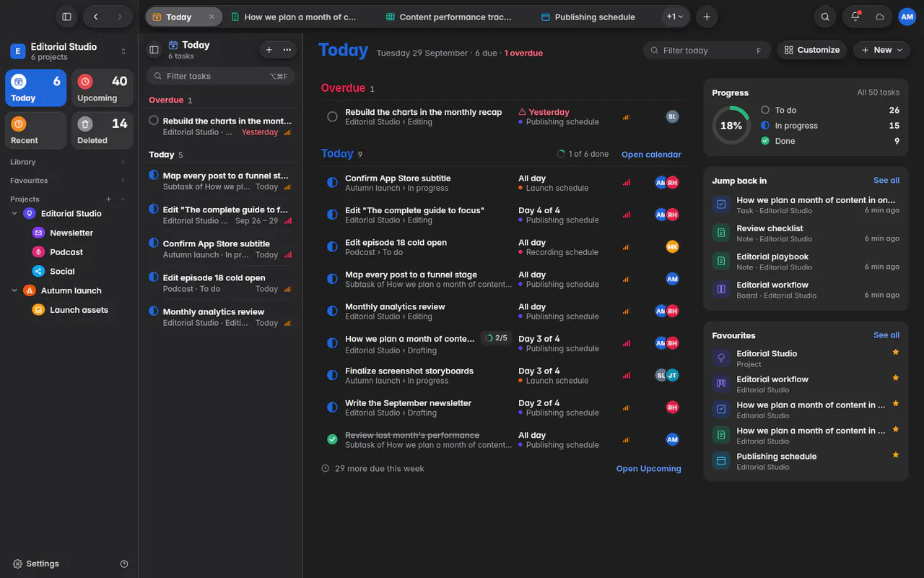Open the New button dropdown
The image size is (924, 578).
pos(881,50)
